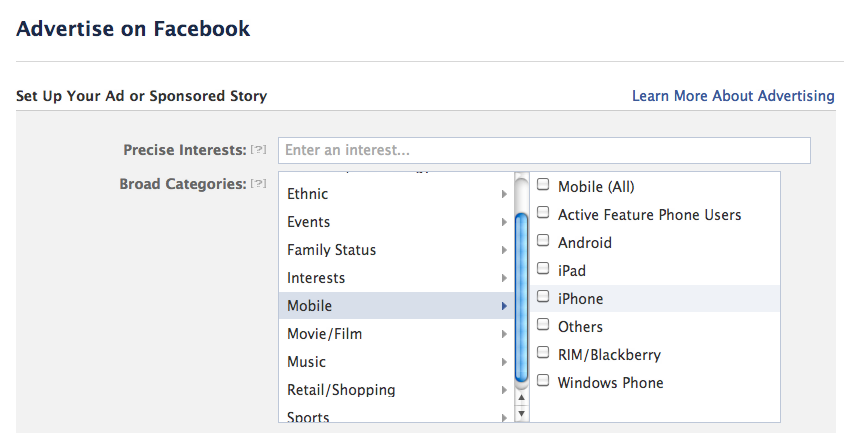Check Active Feature Phone Users

click(x=543, y=213)
